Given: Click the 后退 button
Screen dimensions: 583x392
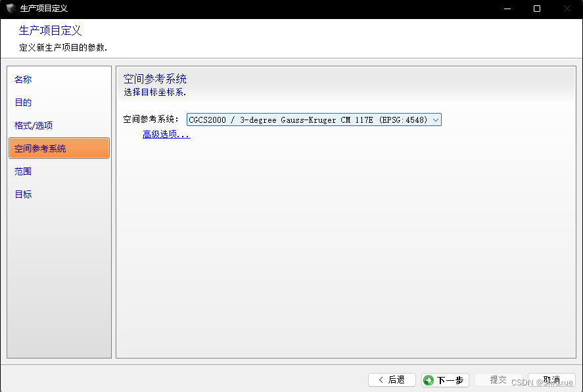Looking at the screenshot, I should click(392, 380).
